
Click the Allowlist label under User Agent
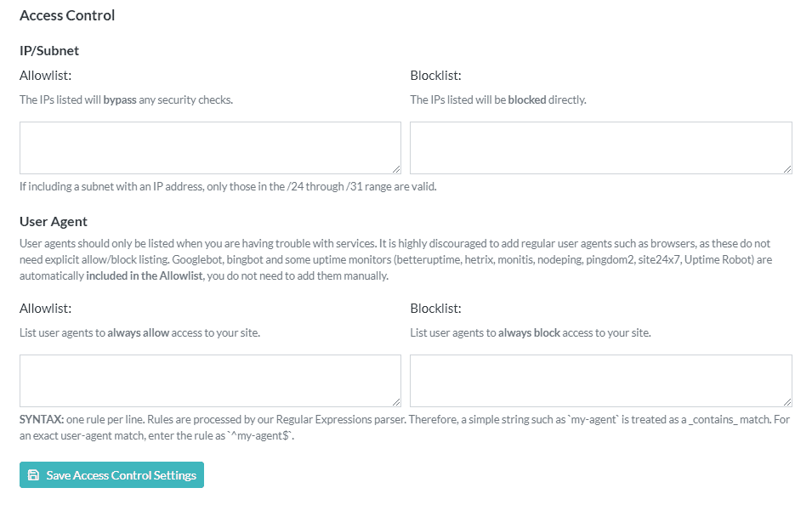[45, 309]
